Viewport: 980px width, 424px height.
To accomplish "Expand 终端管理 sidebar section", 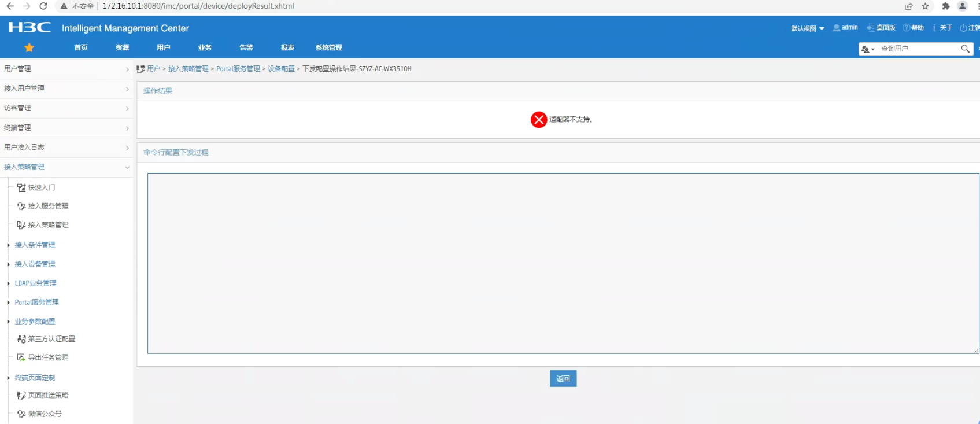I will pyautogui.click(x=66, y=128).
